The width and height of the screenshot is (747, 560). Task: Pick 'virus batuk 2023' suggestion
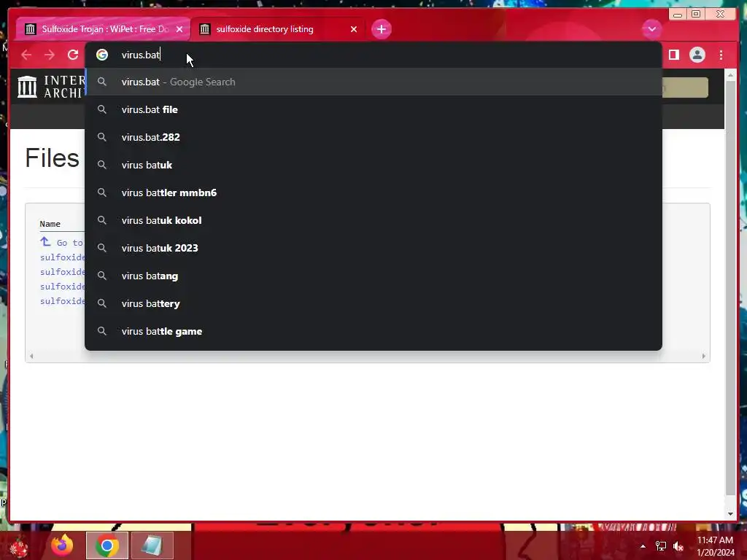click(x=373, y=248)
